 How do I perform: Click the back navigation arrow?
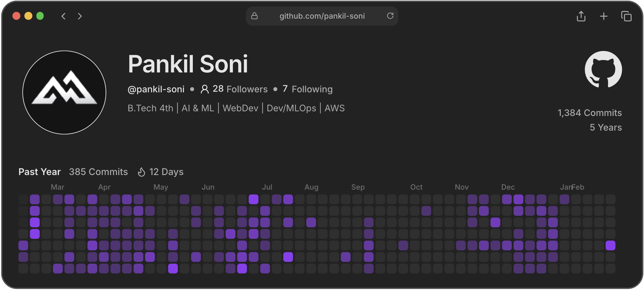pyautogui.click(x=63, y=16)
